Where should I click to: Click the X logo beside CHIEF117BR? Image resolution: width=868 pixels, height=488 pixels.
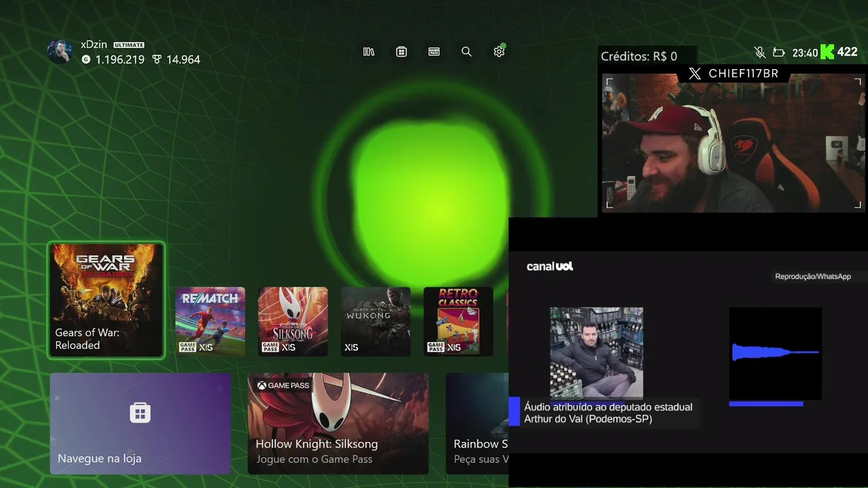(695, 74)
